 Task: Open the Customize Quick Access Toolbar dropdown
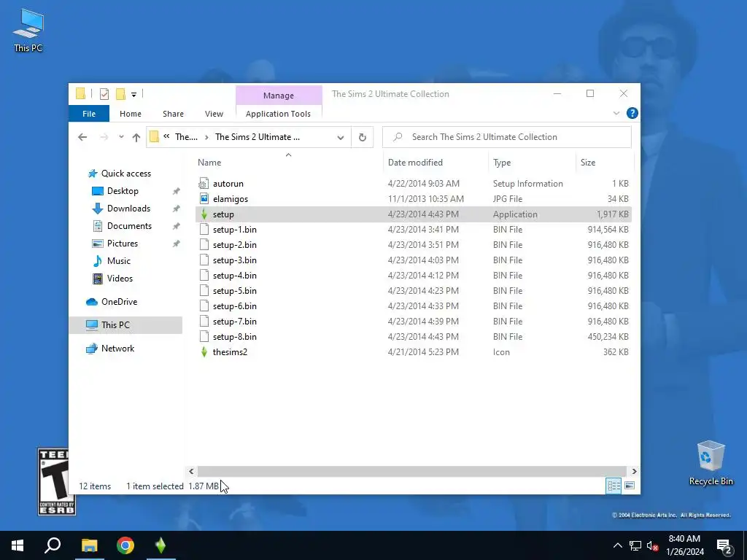click(134, 94)
